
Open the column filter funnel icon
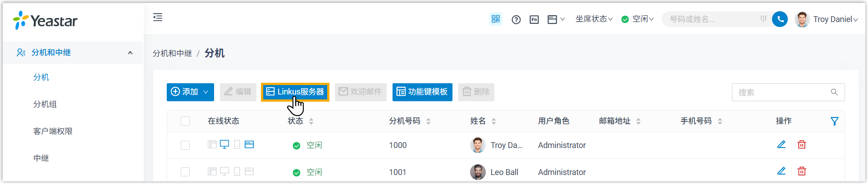pos(835,121)
